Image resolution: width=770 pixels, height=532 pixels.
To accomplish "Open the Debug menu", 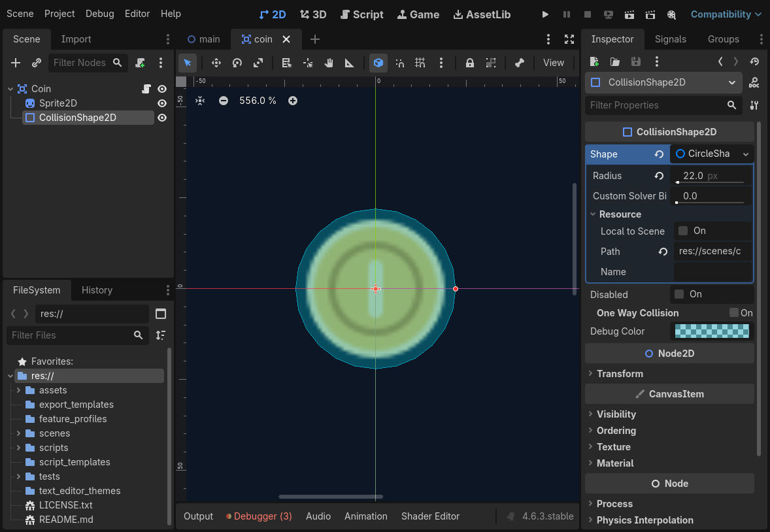I will click(100, 14).
